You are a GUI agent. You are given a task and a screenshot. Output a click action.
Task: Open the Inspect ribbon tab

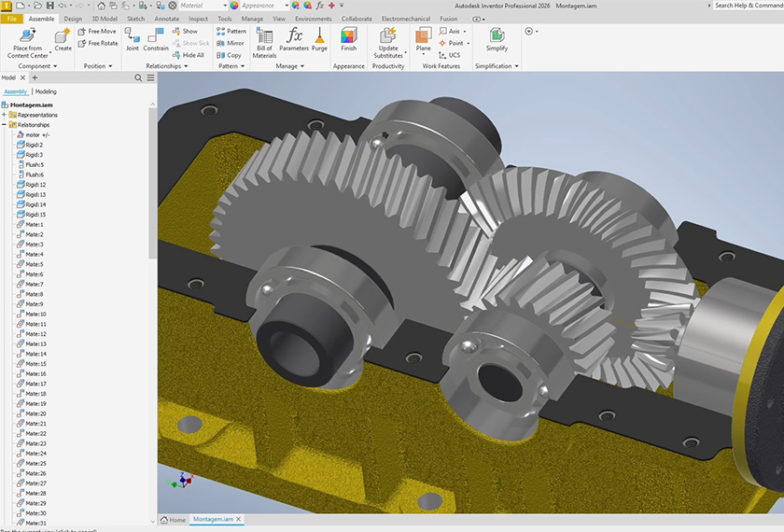(198, 19)
